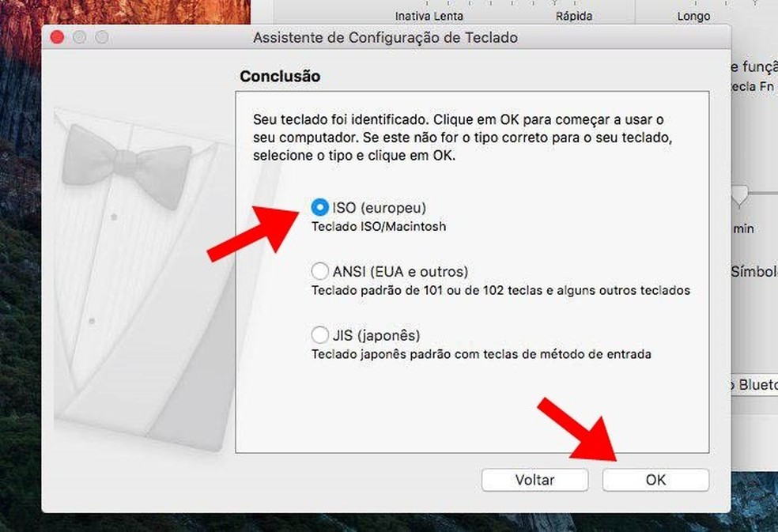Click the Assistente de Configuração de Teclado title
Viewport: 778px width, 532px height.
tap(386, 38)
